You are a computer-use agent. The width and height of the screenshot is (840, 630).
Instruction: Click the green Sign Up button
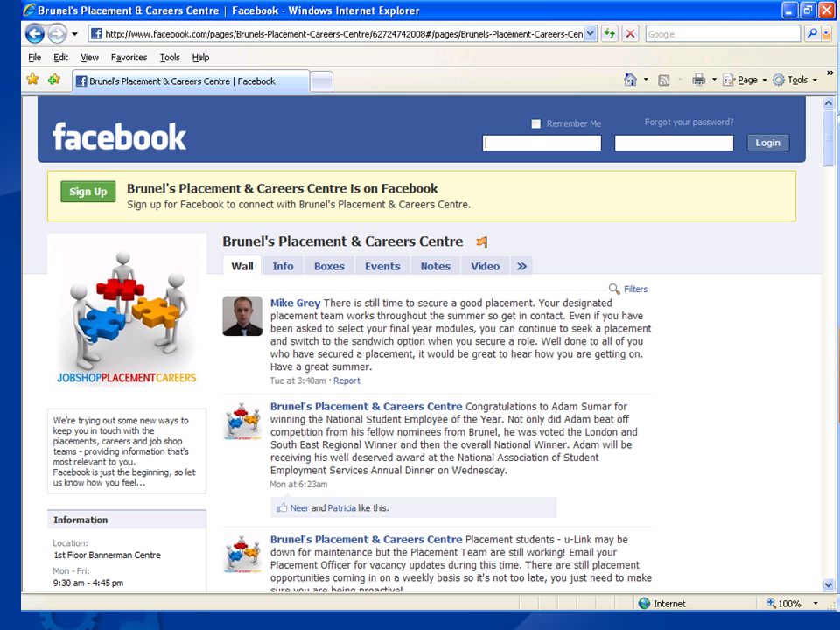click(87, 192)
